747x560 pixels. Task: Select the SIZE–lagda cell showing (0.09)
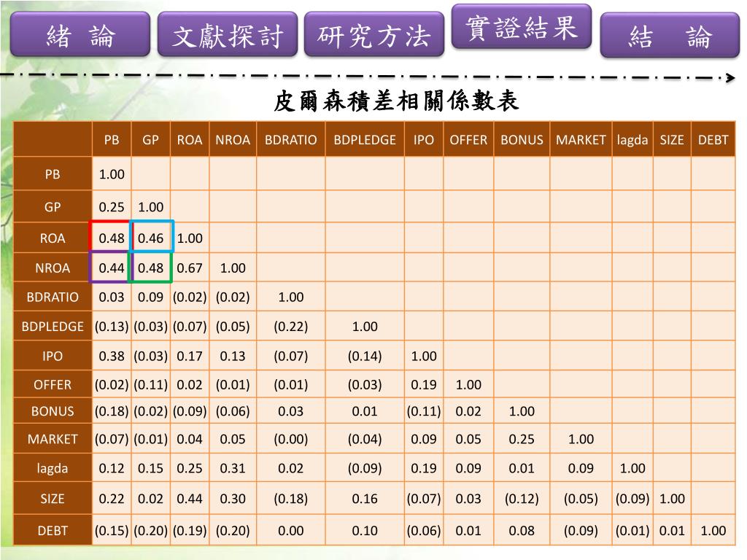tap(632, 499)
